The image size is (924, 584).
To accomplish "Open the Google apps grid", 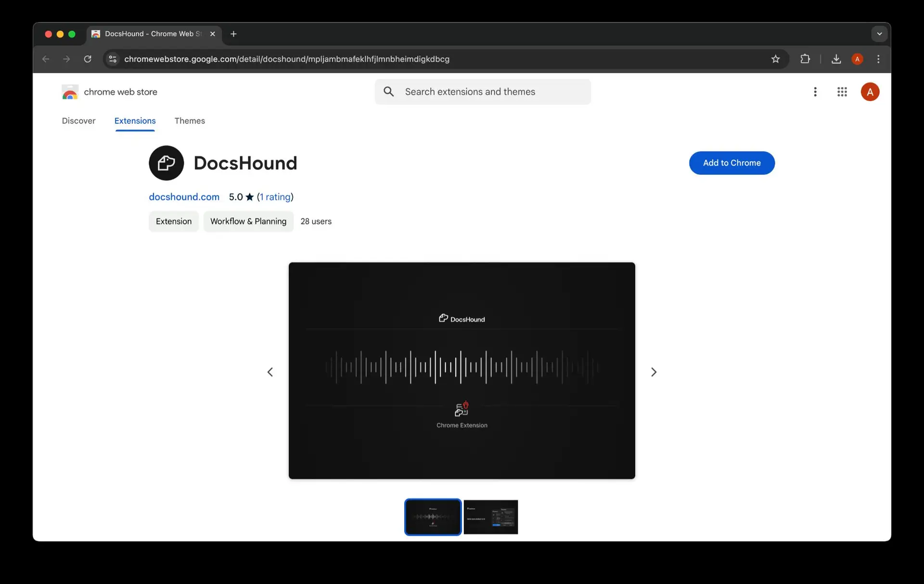I will tap(842, 91).
